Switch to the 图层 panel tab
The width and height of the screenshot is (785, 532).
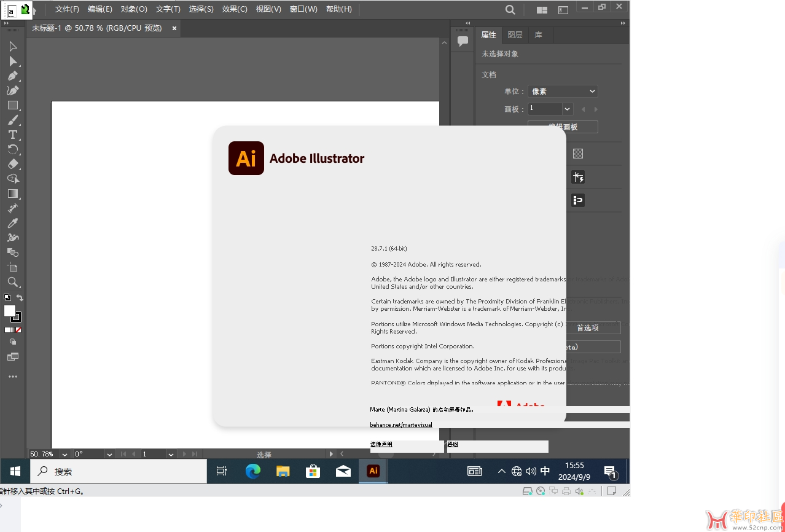(x=515, y=35)
